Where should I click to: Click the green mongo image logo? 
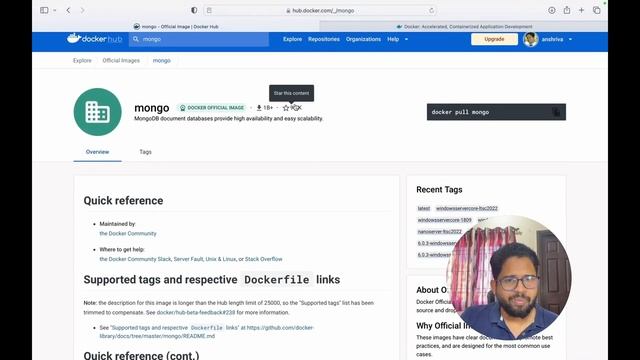[x=98, y=112]
